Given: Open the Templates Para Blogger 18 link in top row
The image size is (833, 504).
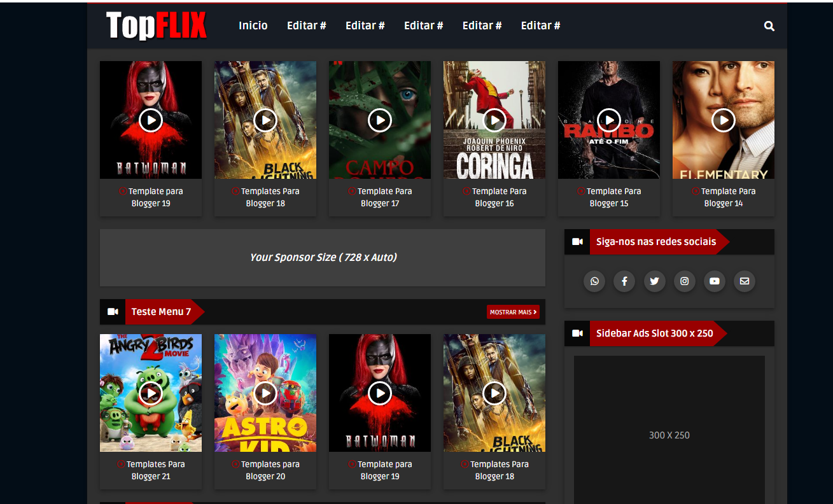Looking at the screenshot, I should (x=265, y=197).
